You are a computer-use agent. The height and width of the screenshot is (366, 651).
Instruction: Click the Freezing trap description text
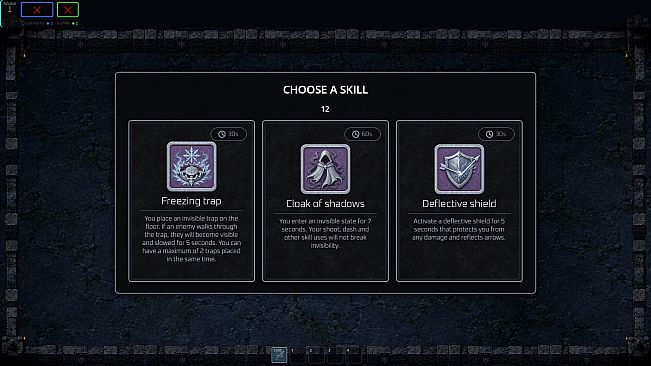191,239
